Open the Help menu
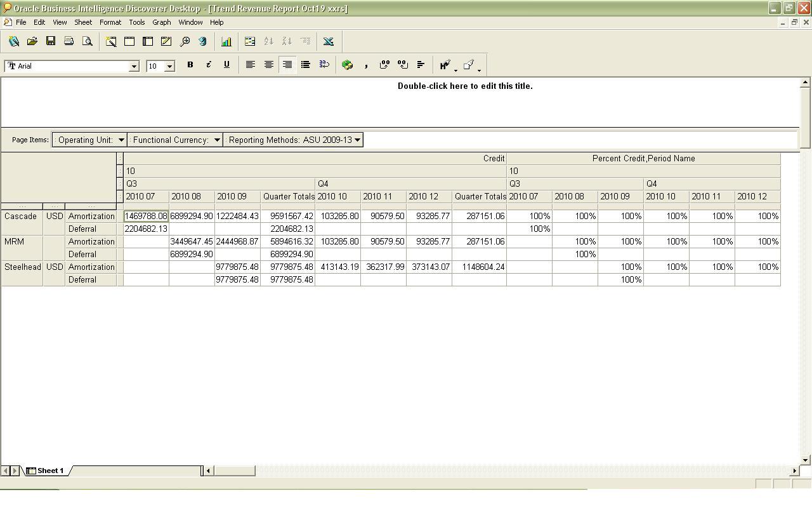Screen dimensions: 812x508 click(x=216, y=22)
